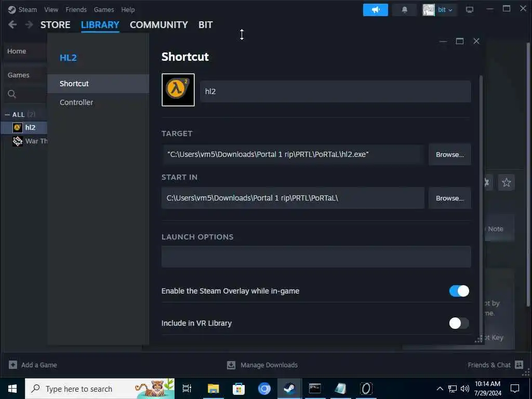Click the bit profile avatar
The image size is (532, 399).
coord(429,10)
